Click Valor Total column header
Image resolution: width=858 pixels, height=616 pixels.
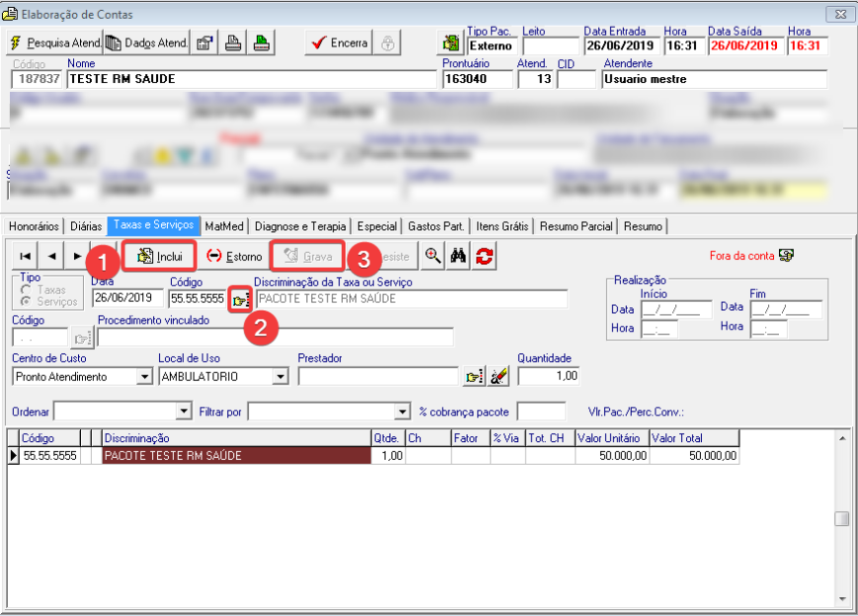click(694, 438)
